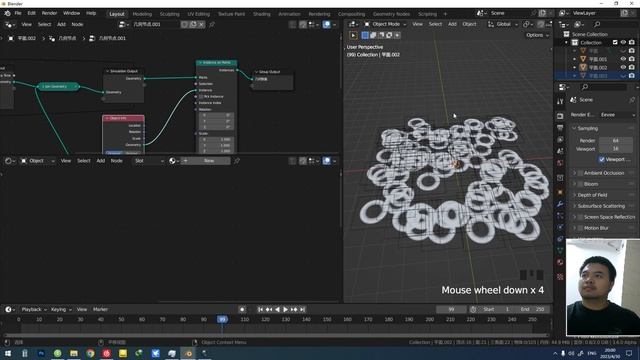Open Chrome from the Windows taskbar
This screenshot has height=360, width=640.
click(x=90, y=353)
